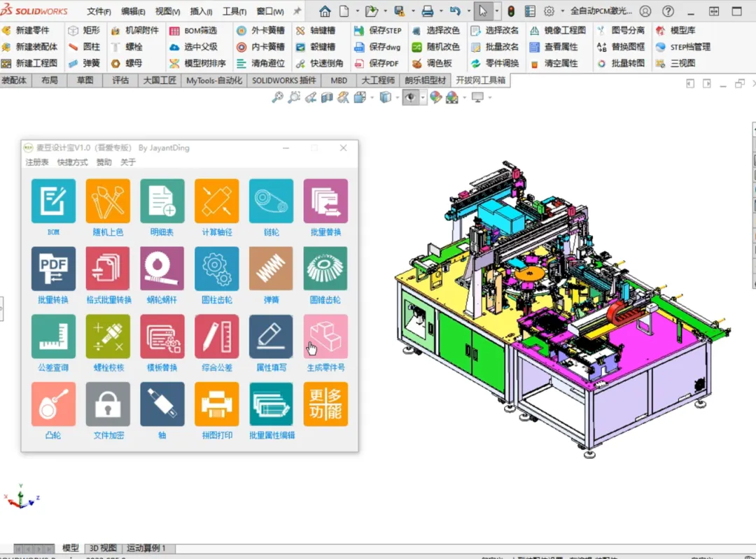756x559 pixels.
Task: Click the STEP档管理 button
Action: (684, 47)
